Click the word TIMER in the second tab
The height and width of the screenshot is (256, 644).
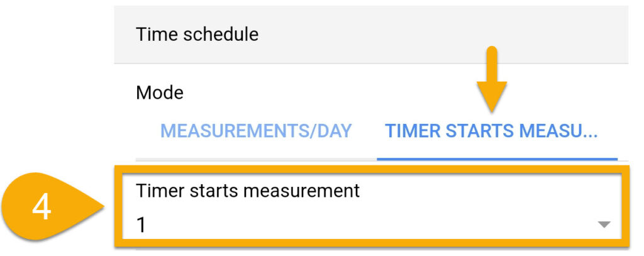click(x=413, y=131)
